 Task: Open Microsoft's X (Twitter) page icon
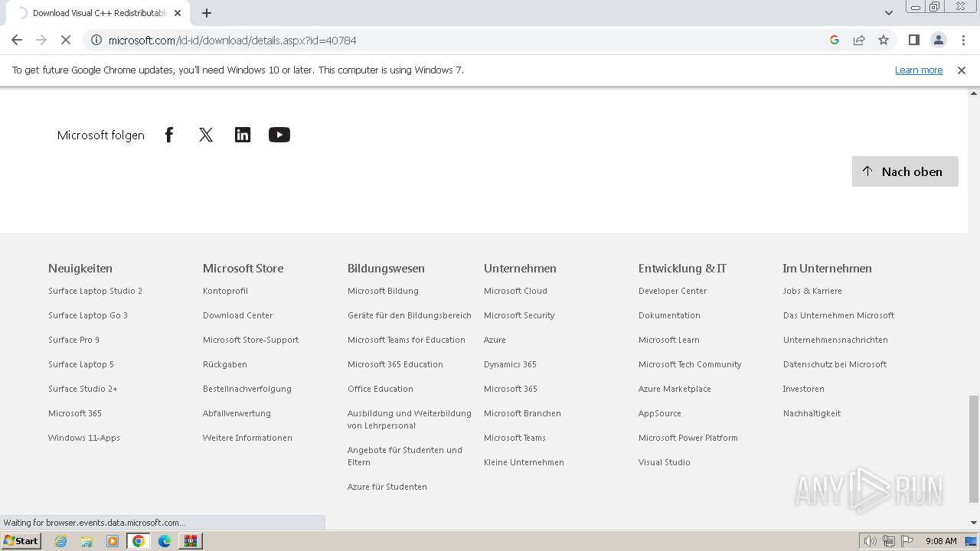[206, 135]
